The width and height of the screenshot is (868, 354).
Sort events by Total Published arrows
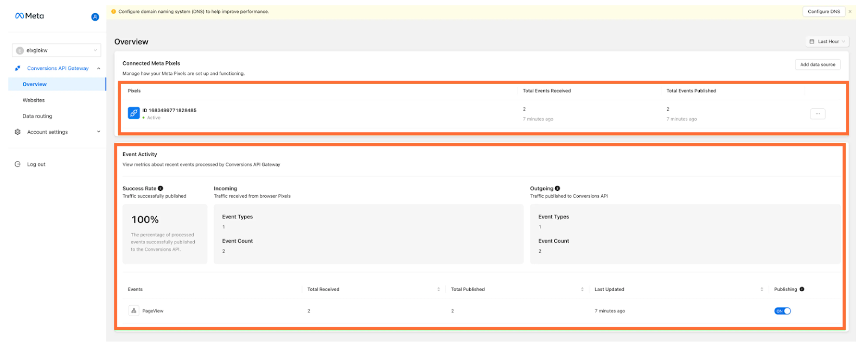(582, 289)
